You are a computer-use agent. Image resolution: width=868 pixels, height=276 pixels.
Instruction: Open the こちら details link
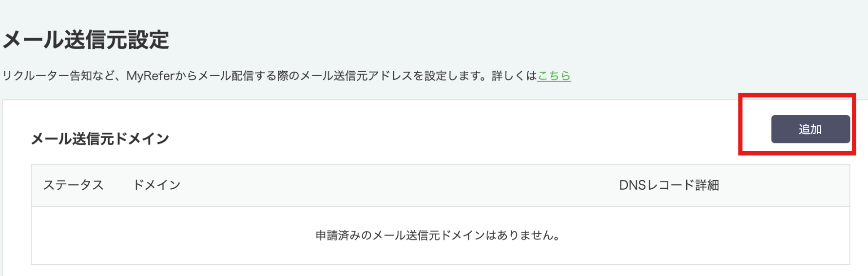(x=554, y=76)
